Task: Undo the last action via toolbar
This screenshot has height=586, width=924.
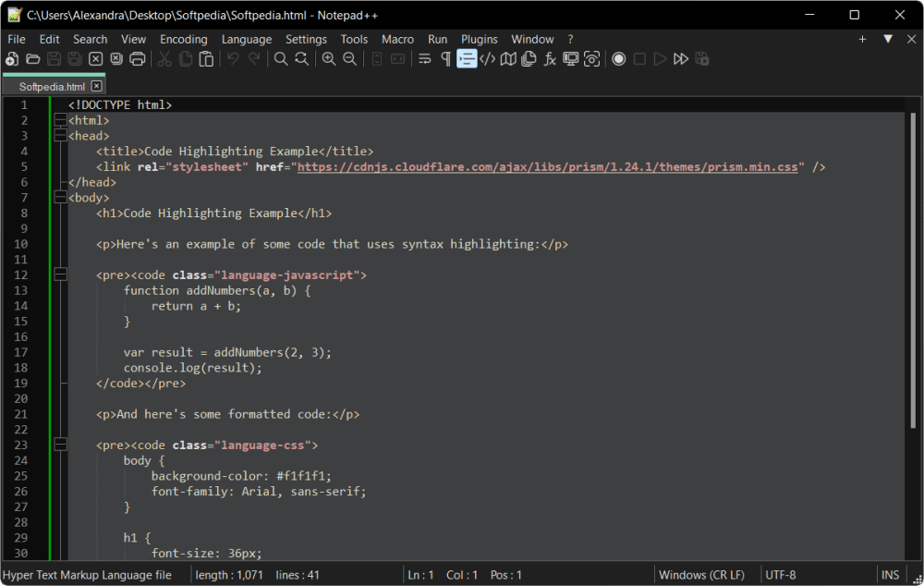Action: click(x=233, y=58)
